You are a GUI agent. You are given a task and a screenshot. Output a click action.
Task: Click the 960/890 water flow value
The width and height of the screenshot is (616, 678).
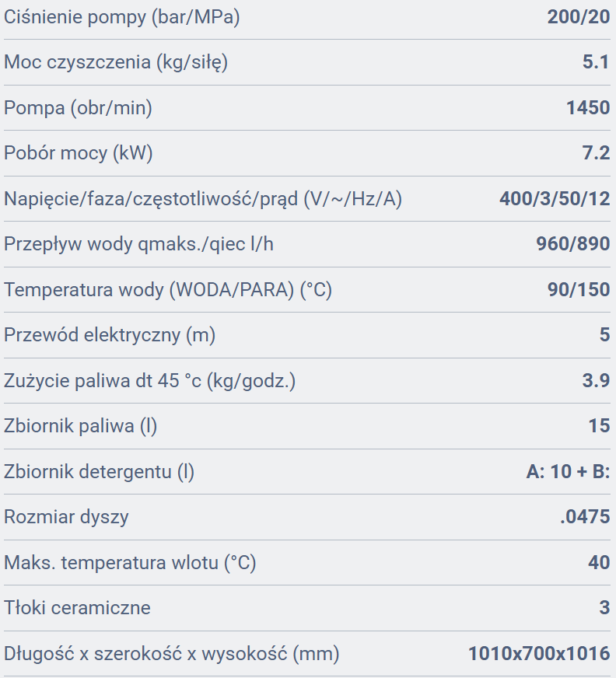pyautogui.click(x=572, y=244)
